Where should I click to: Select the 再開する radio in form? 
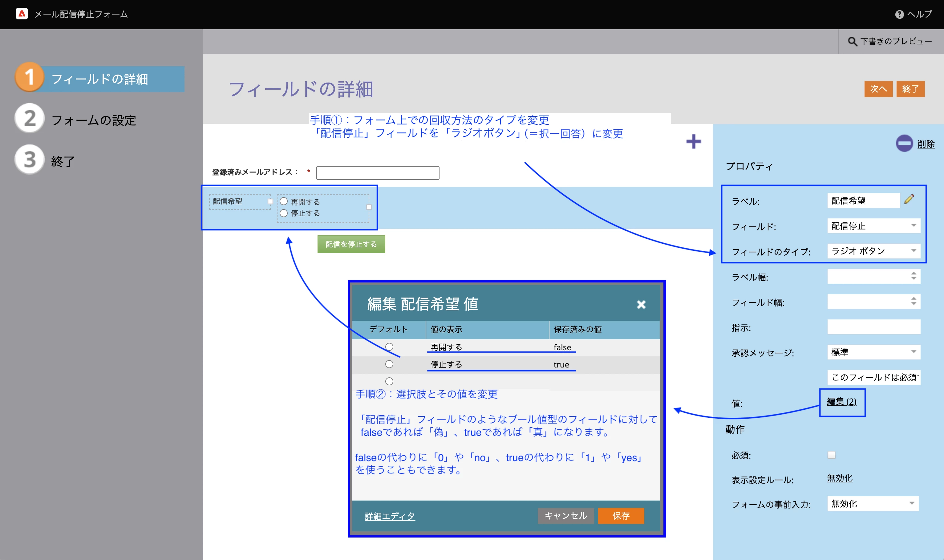[284, 201]
